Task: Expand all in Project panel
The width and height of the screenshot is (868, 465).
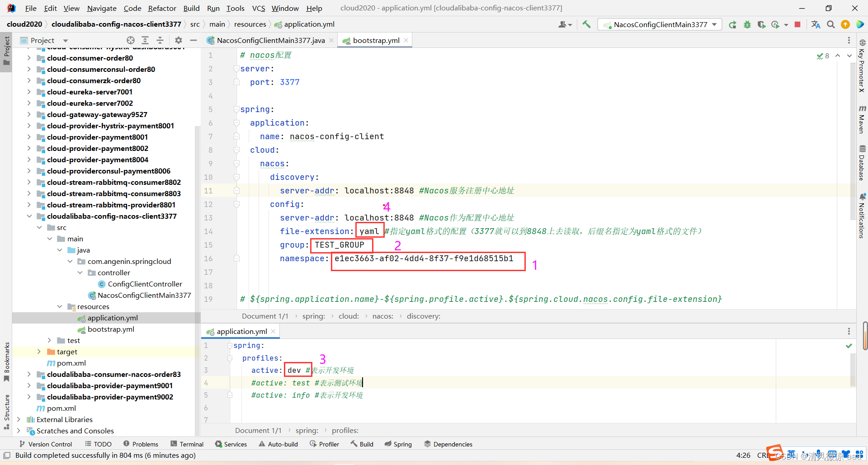Action: click(x=145, y=40)
